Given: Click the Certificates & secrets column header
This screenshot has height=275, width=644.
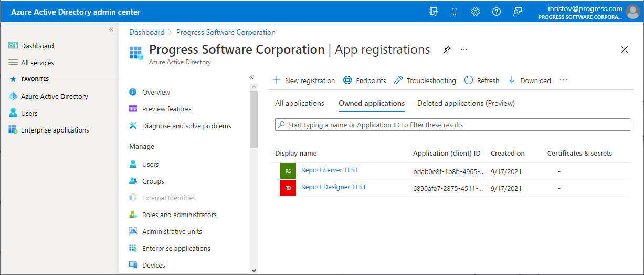Looking at the screenshot, I should (579, 154).
